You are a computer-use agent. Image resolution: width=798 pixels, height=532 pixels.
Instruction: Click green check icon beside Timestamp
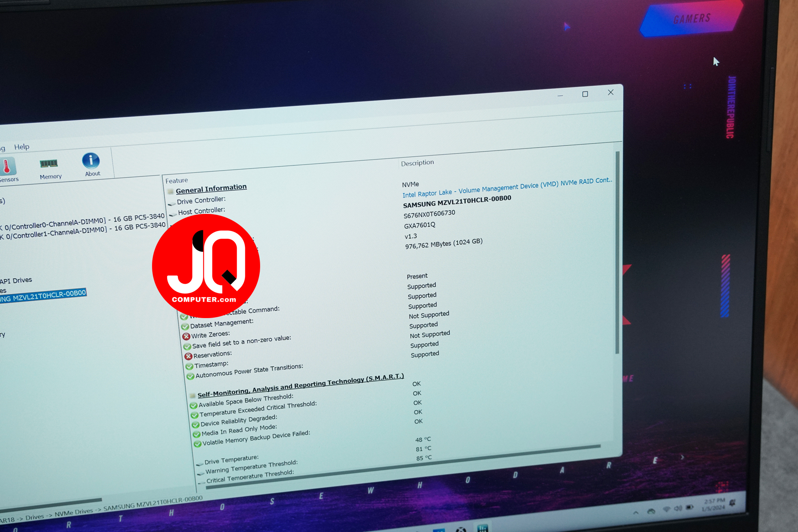tap(189, 366)
